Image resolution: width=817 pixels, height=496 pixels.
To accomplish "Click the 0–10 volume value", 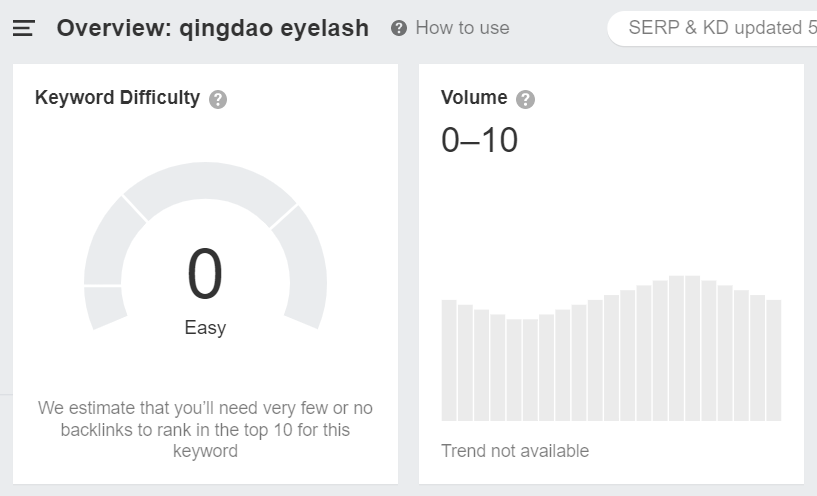I will (x=479, y=140).
